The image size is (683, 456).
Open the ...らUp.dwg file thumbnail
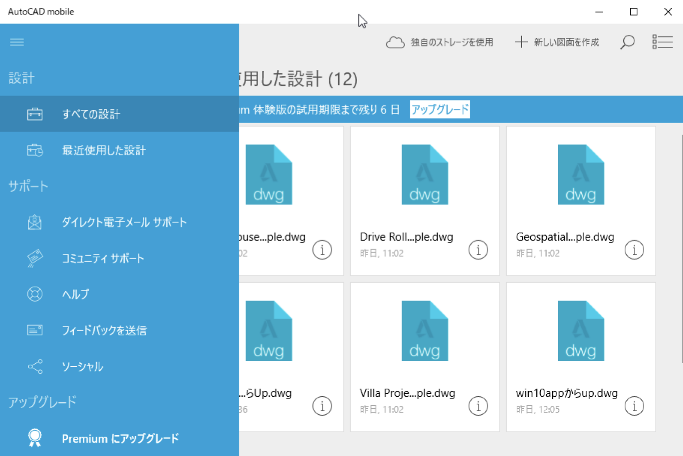[269, 331]
